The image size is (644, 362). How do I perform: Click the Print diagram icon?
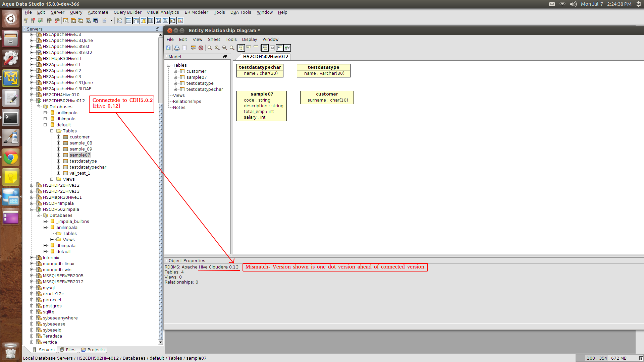(177, 48)
